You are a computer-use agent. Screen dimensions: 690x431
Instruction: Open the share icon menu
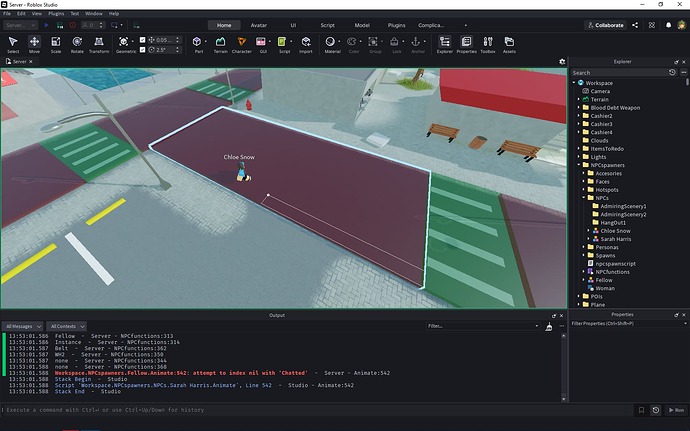tap(635, 25)
